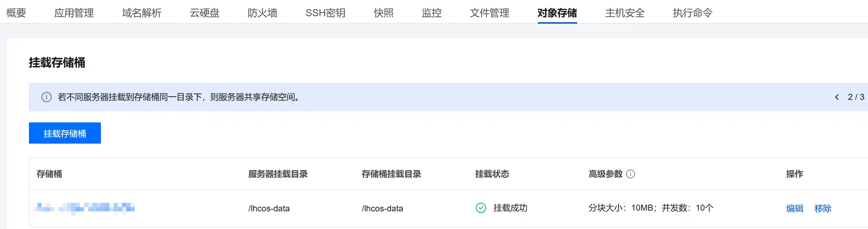Go to previous notice with left chevron
868x229 pixels.
coord(837,97)
